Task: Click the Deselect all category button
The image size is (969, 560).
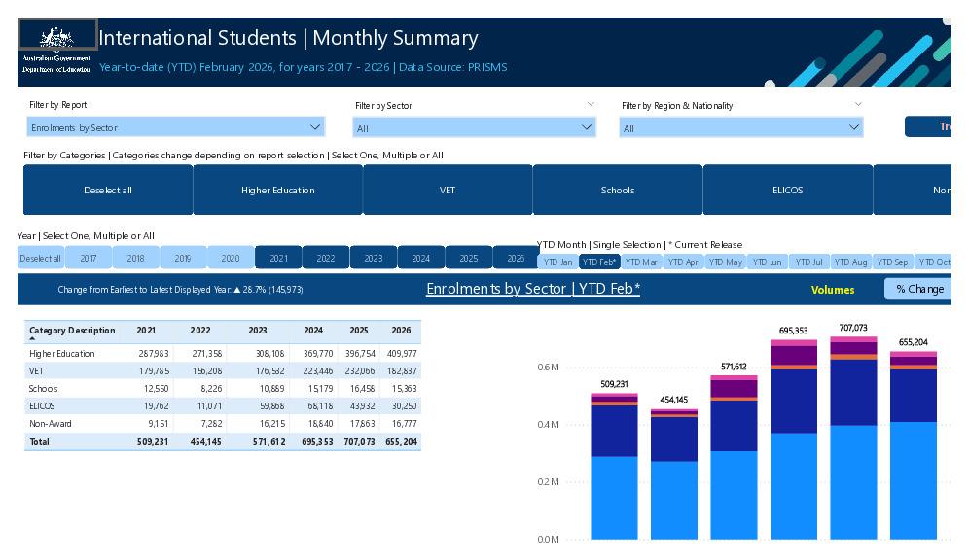Action: (x=108, y=190)
